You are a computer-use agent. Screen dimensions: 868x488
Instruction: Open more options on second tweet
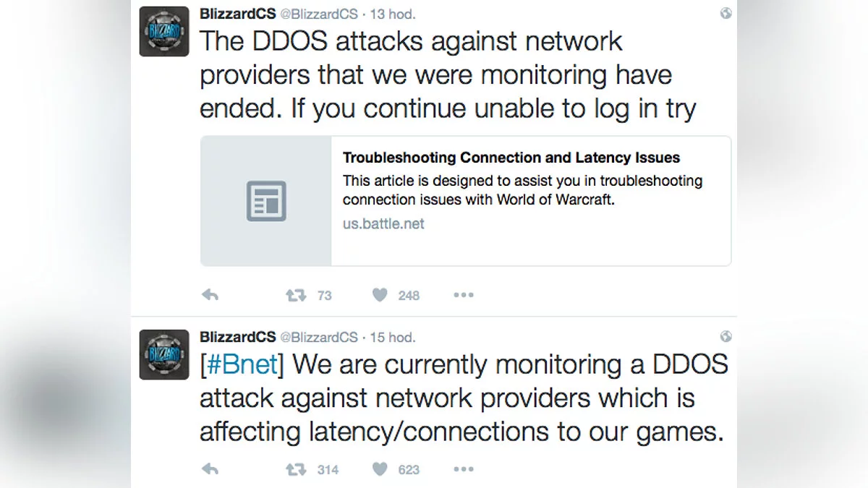click(463, 470)
